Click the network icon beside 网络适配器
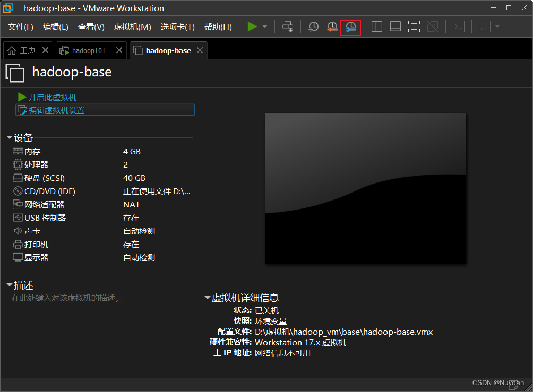 pos(18,204)
